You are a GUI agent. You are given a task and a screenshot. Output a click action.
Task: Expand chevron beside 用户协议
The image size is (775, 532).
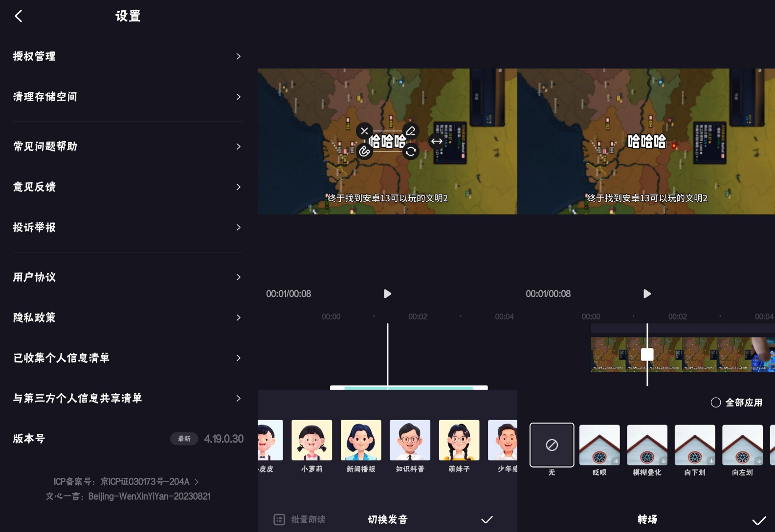[239, 277]
